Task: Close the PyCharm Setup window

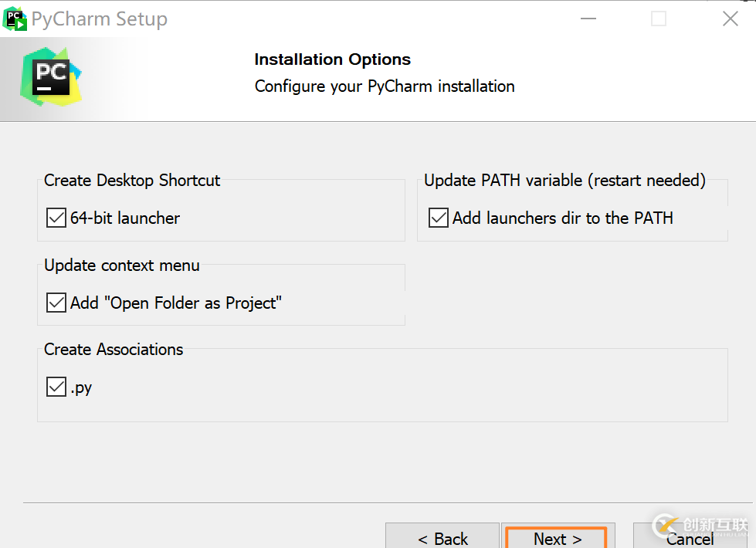Action: coord(730,19)
